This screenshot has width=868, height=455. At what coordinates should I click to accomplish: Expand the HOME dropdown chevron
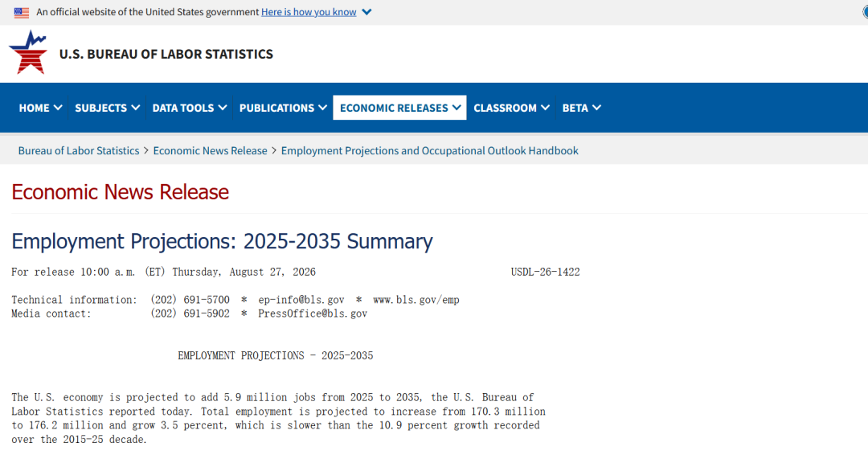[x=58, y=108]
